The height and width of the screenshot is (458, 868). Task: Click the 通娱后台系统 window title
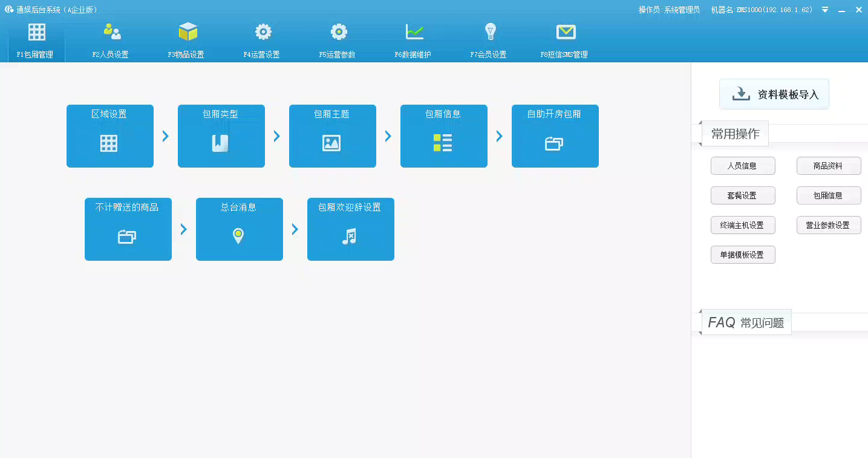click(56, 10)
